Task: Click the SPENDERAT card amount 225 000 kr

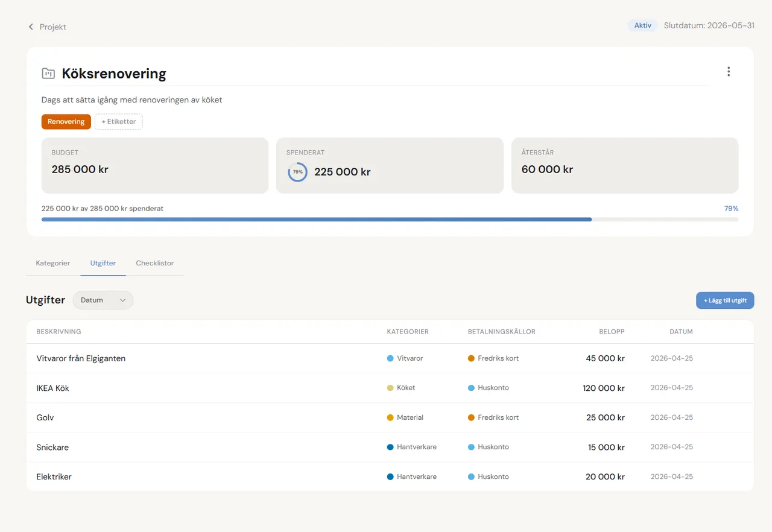Action: (343, 172)
